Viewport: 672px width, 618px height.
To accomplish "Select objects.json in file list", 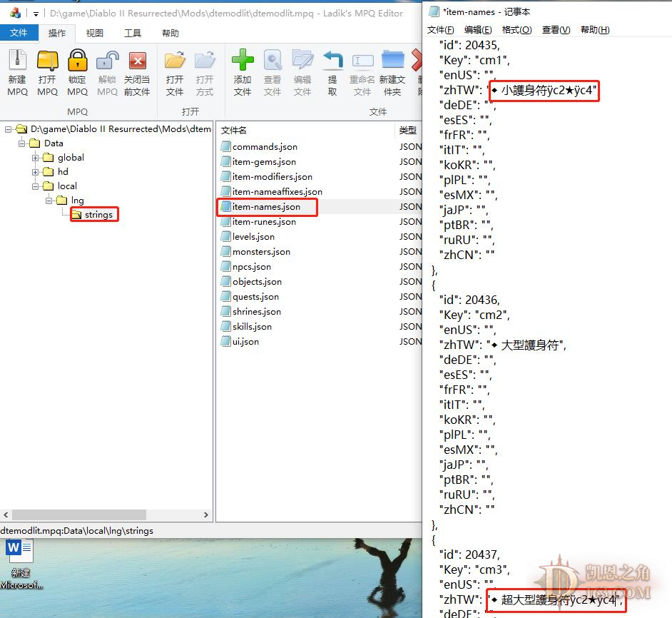I will click(x=257, y=282).
